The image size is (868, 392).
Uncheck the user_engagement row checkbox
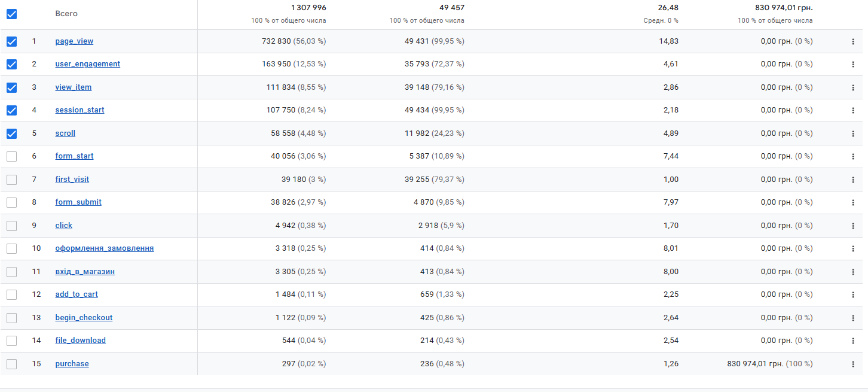pyautogui.click(x=11, y=64)
